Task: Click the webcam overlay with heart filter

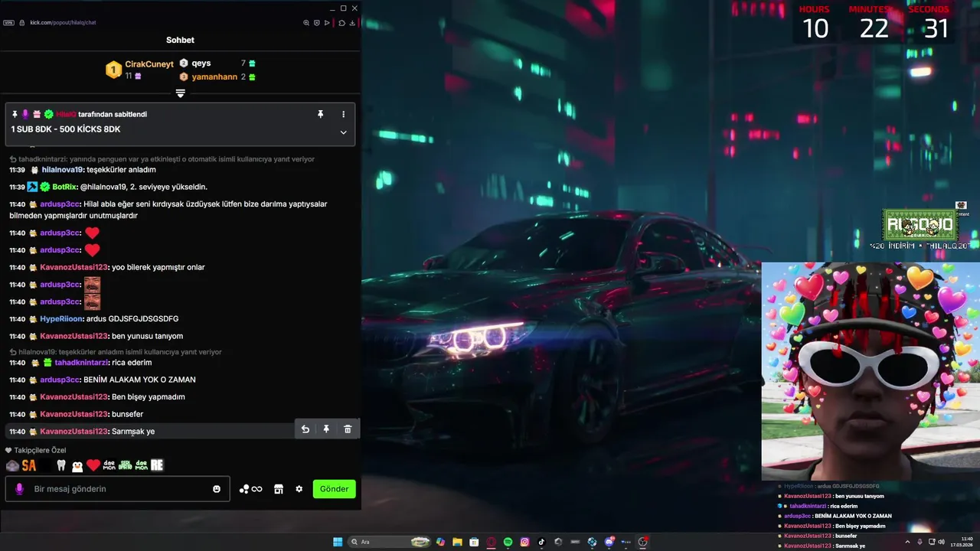Action: 871,371
